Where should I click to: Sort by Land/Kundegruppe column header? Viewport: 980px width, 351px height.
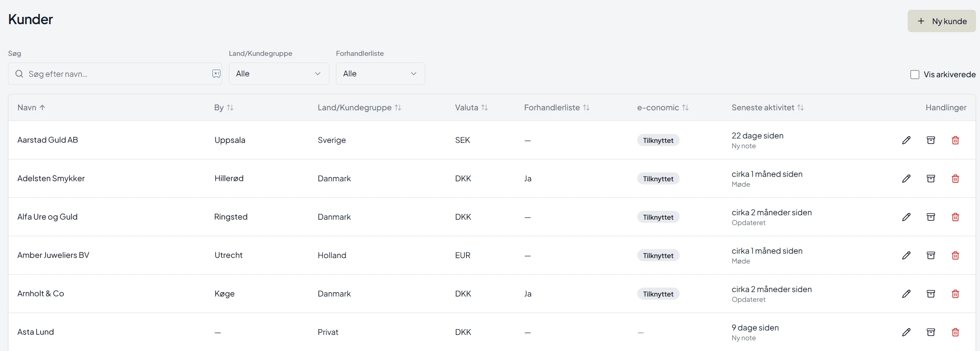pyautogui.click(x=359, y=108)
